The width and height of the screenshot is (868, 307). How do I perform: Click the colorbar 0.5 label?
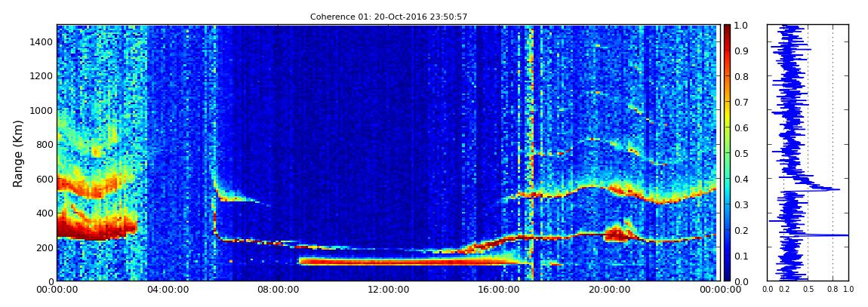coord(740,153)
